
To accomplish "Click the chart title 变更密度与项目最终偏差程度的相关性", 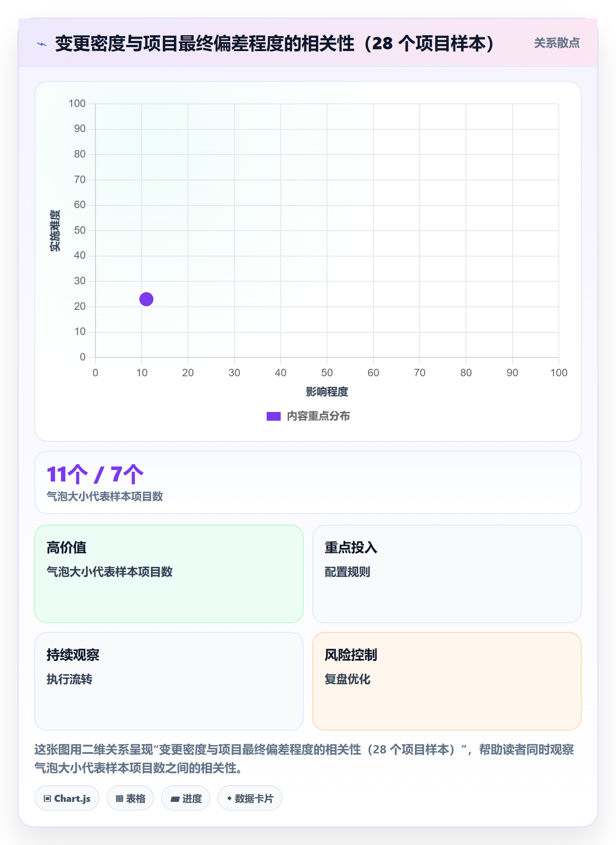I will [275, 44].
